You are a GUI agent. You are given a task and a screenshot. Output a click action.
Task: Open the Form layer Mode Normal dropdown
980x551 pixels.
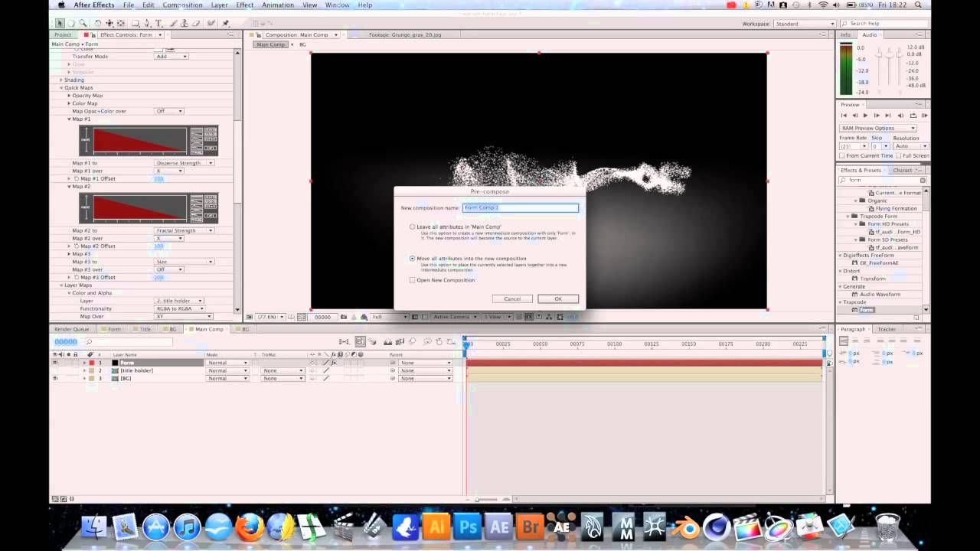coord(227,363)
